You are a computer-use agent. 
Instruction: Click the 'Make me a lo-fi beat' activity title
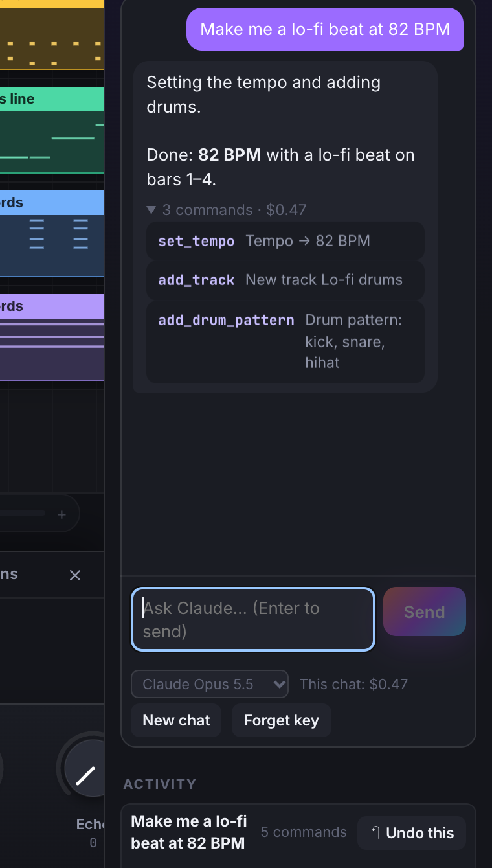pyautogui.click(x=189, y=832)
